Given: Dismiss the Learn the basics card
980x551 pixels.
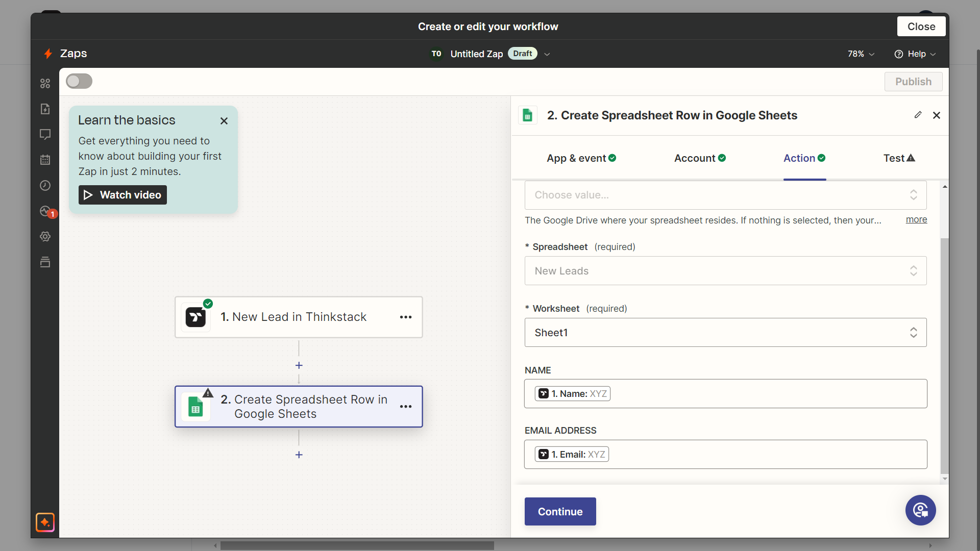Looking at the screenshot, I should pos(224,121).
